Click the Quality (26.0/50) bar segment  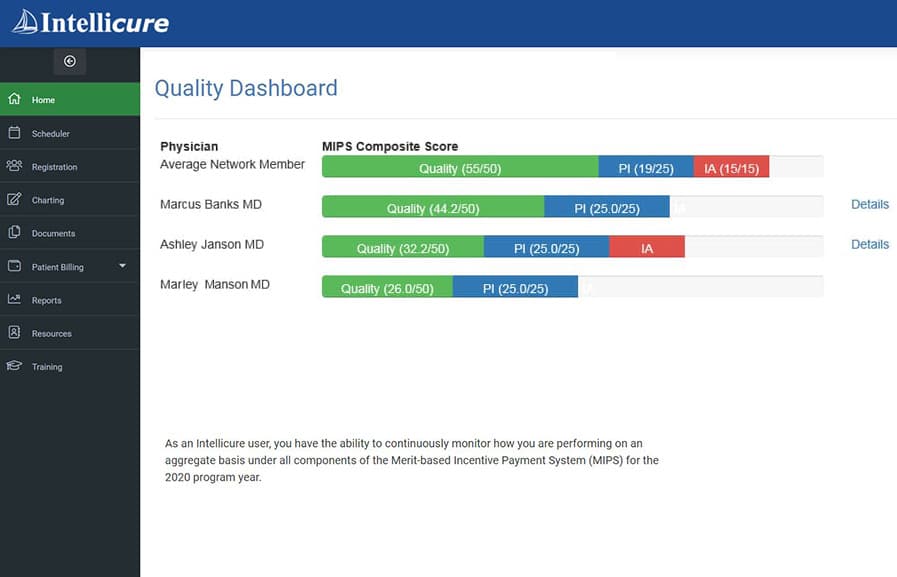tap(387, 286)
